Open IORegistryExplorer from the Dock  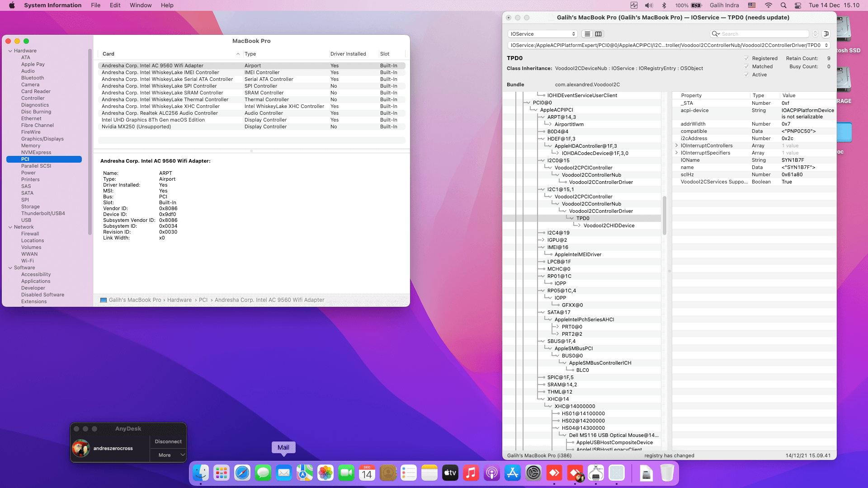596,473
